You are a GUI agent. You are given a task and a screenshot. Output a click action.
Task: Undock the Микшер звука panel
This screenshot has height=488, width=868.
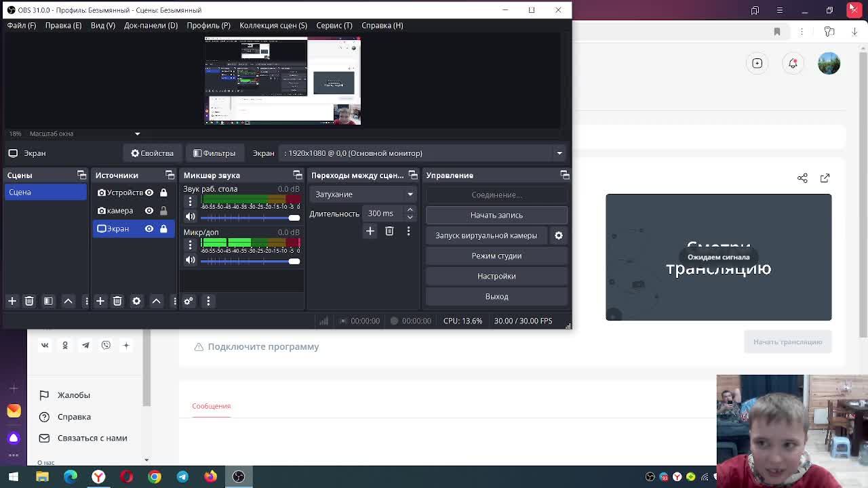point(298,175)
